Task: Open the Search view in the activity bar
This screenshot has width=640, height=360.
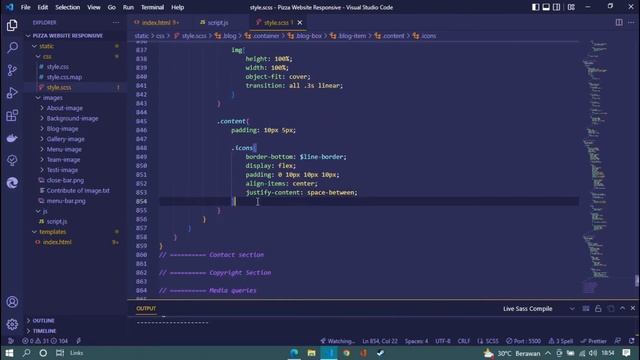Action: 12,48
